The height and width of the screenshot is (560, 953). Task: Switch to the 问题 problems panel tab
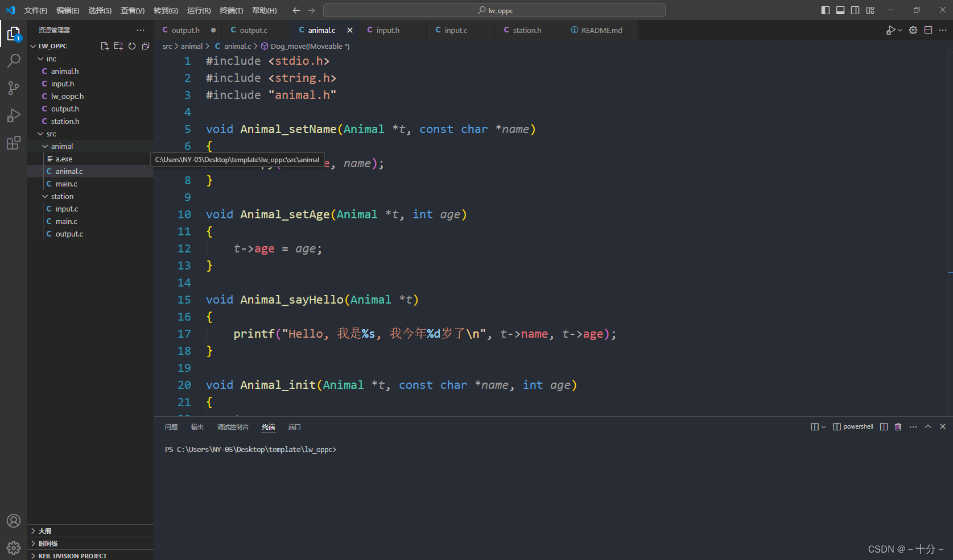171,426
